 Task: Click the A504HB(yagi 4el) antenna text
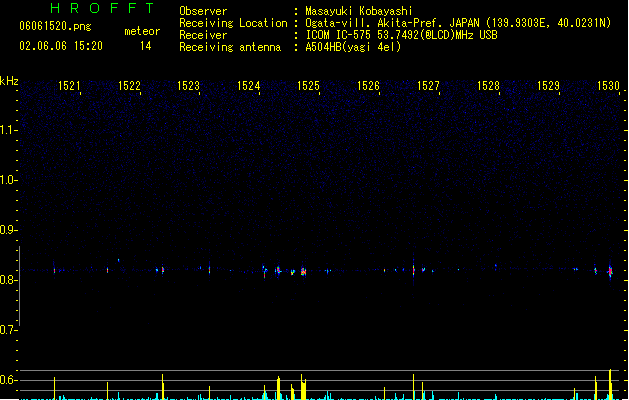(x=353, y=47)
